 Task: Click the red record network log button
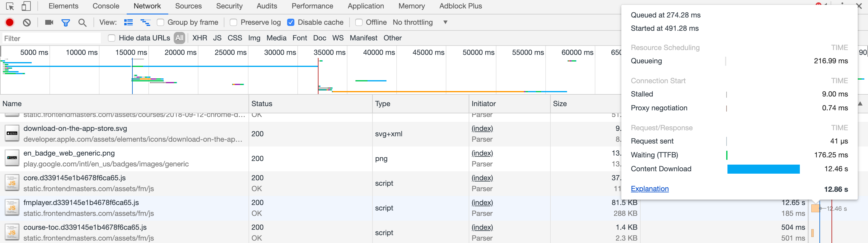(10, 22)
